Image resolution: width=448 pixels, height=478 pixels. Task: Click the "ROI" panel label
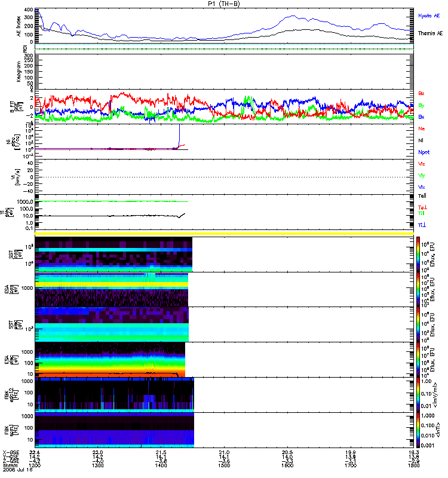[x=26, y=49]
